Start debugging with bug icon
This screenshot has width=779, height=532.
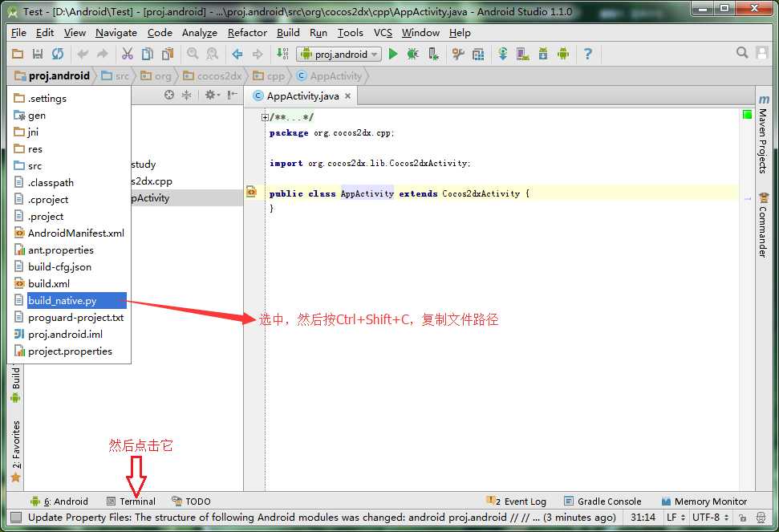(413, 54)
